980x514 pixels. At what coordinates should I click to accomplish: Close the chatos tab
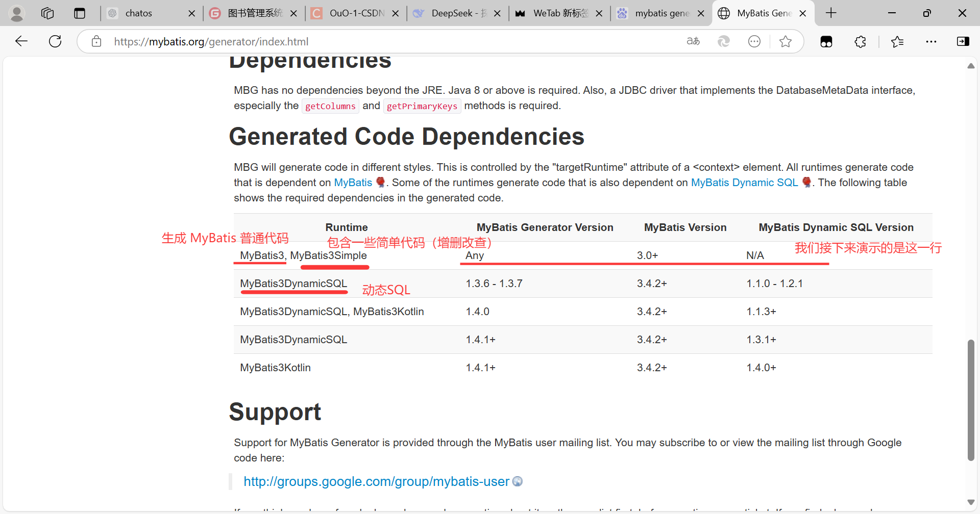tap(192, 13)
